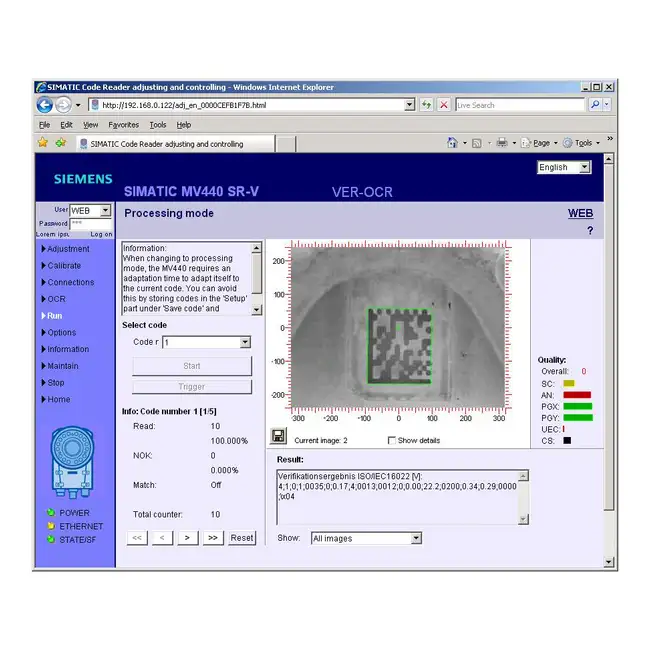650x650 pixels.
Task: Open the Help menu
Action: (x=184, y=125)
